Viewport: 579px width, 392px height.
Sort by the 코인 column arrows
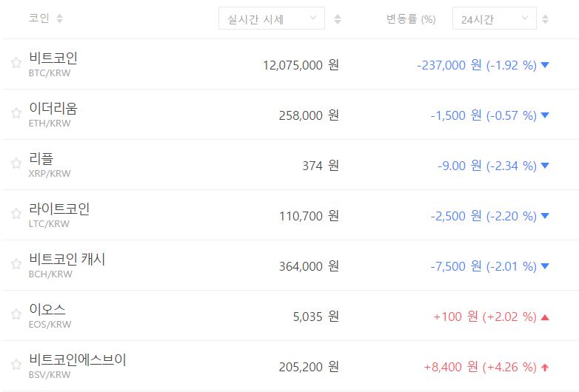point(59,18)
